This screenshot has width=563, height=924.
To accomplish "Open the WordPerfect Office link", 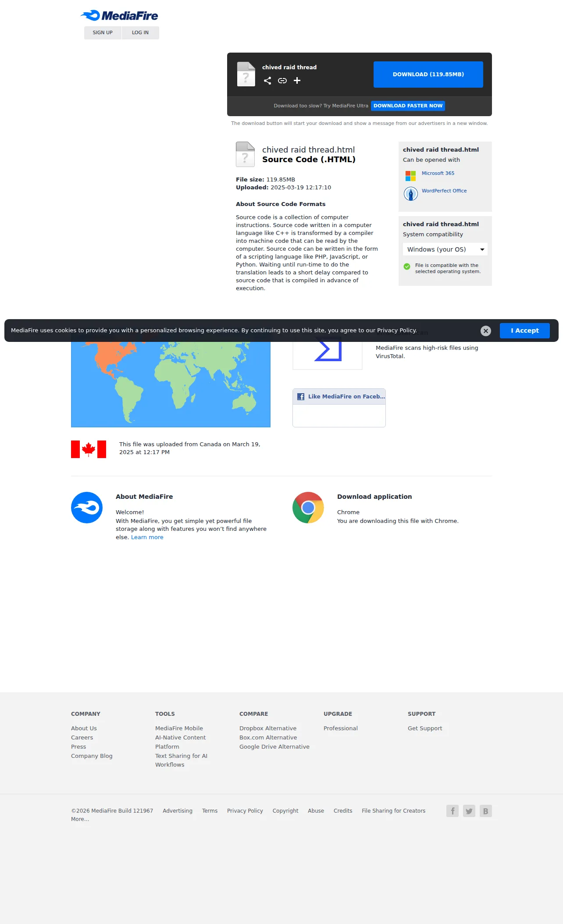I will 444,191.
